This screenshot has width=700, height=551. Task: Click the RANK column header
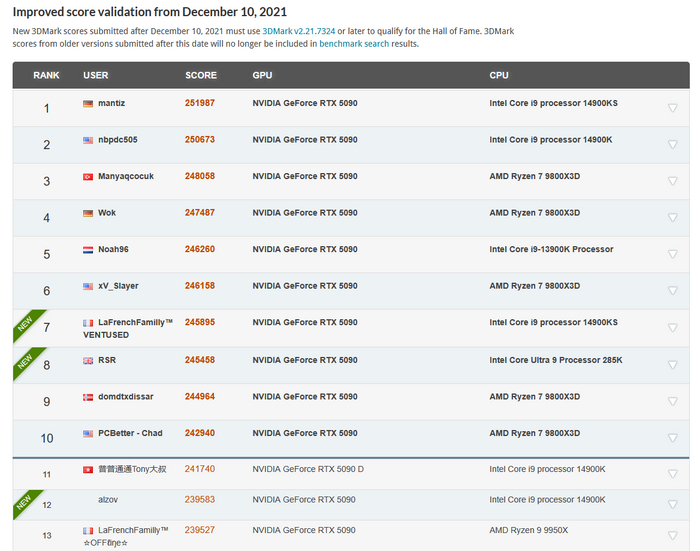(x=46, y=75)
